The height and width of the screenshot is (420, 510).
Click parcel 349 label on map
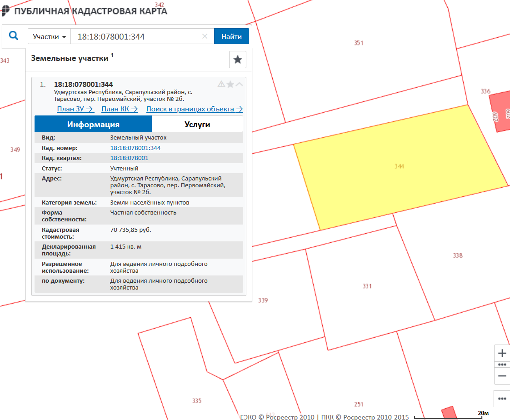(x=15, y=150)
